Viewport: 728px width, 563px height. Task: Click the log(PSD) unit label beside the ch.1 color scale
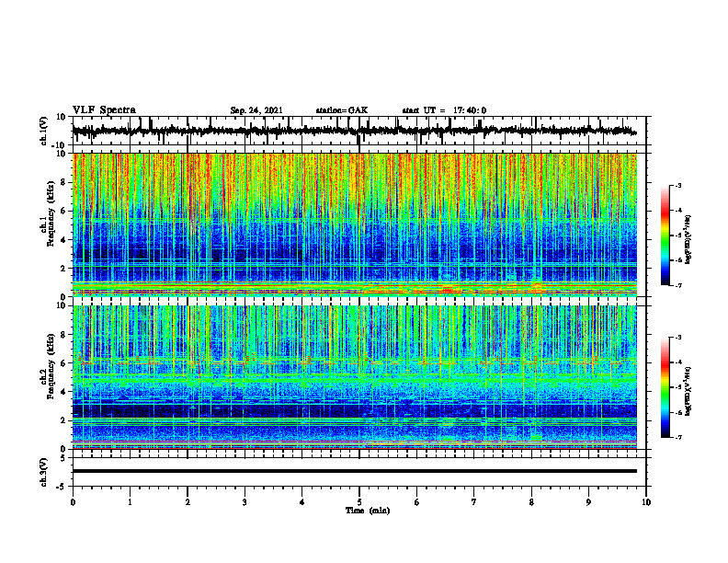(x=688, y=239)
